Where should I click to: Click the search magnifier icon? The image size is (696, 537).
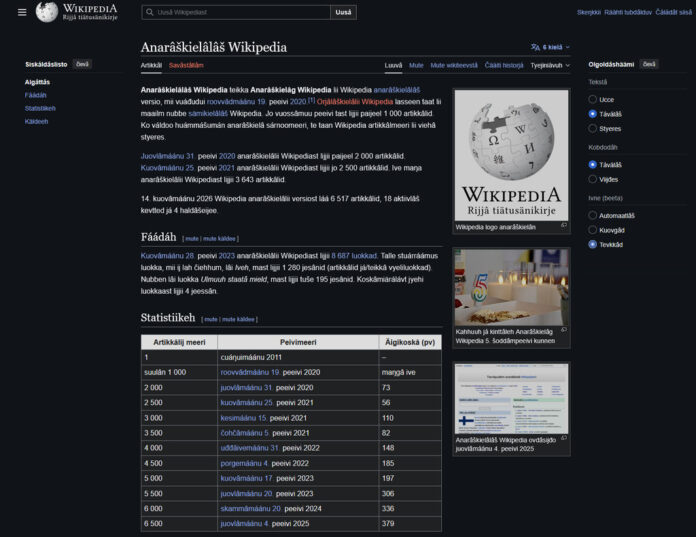click(x=150, y=12)
